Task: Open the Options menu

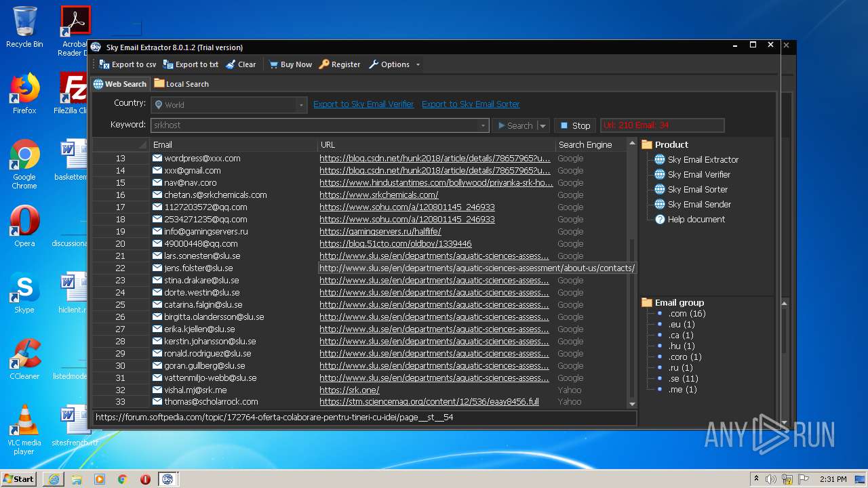Action: tap(389, 64)
